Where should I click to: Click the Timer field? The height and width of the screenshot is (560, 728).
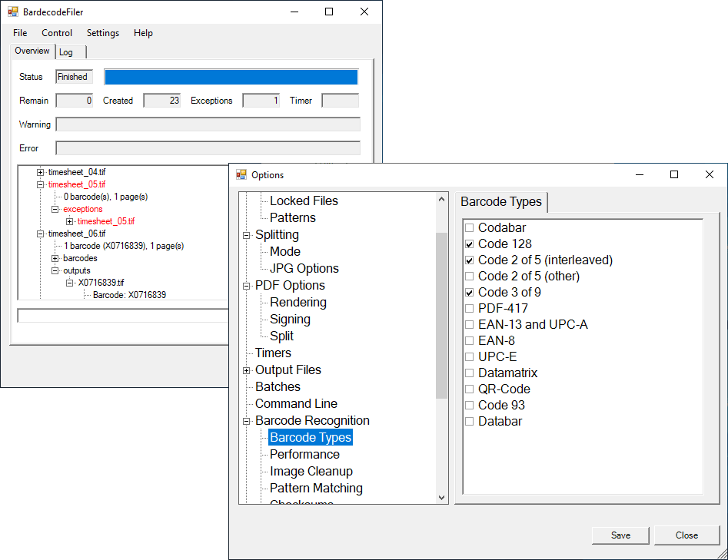341,100
